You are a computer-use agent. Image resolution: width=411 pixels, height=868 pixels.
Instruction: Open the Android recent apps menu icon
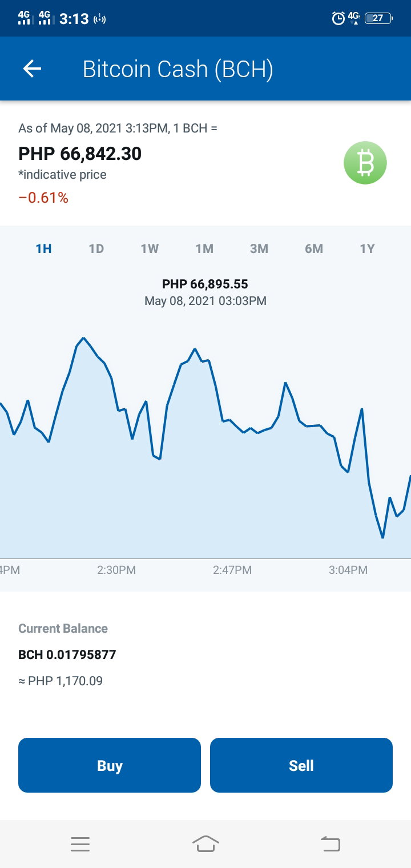point(80,844)
